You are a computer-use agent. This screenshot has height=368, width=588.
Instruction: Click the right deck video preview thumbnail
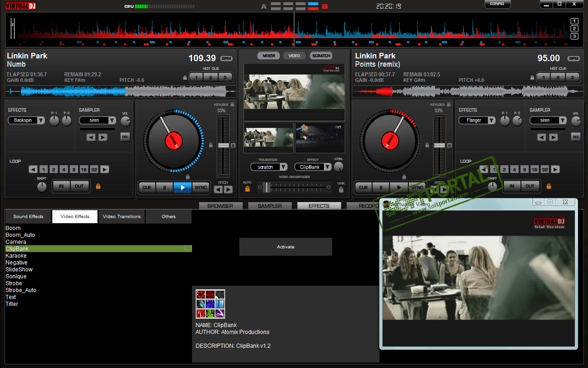(320, 138)
